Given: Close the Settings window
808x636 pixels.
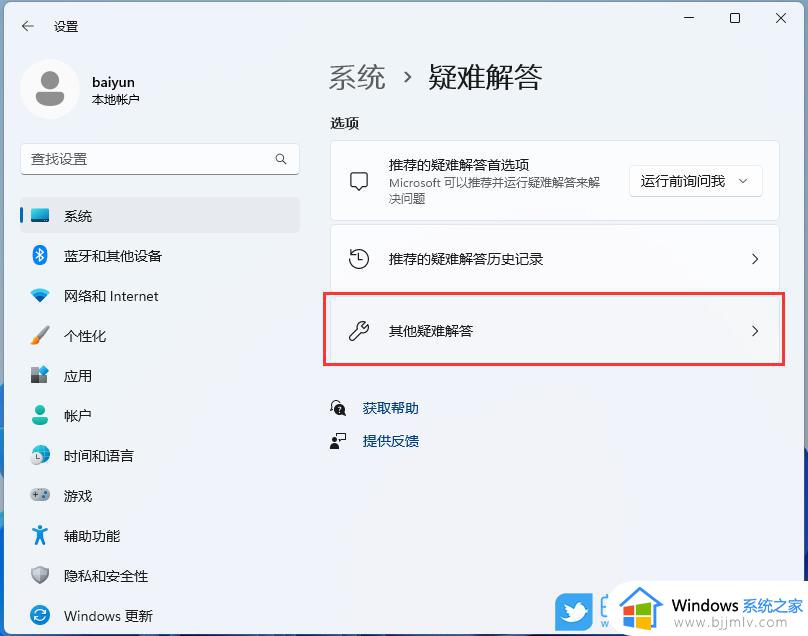Looking at the screenshot, I should (781, 18).
